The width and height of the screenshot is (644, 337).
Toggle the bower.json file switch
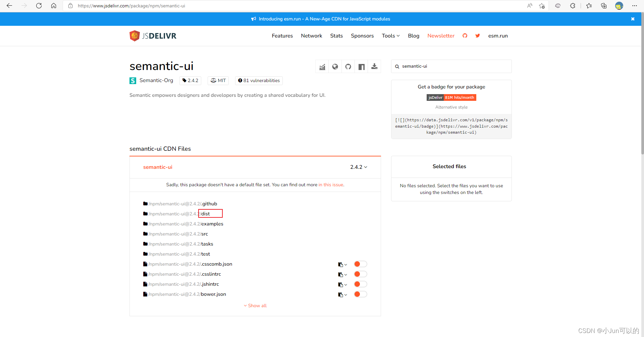coord(361,294)
